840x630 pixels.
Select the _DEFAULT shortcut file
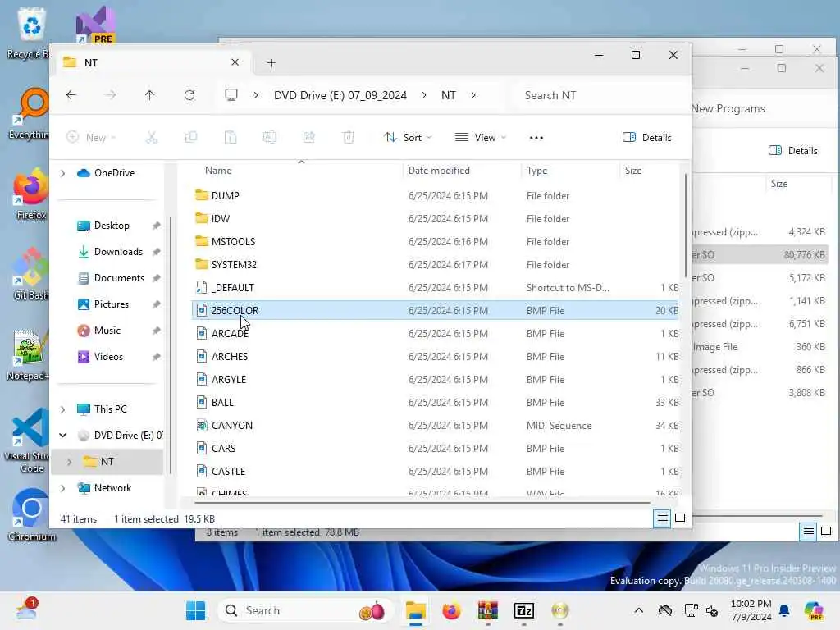(x=435, y=288)
